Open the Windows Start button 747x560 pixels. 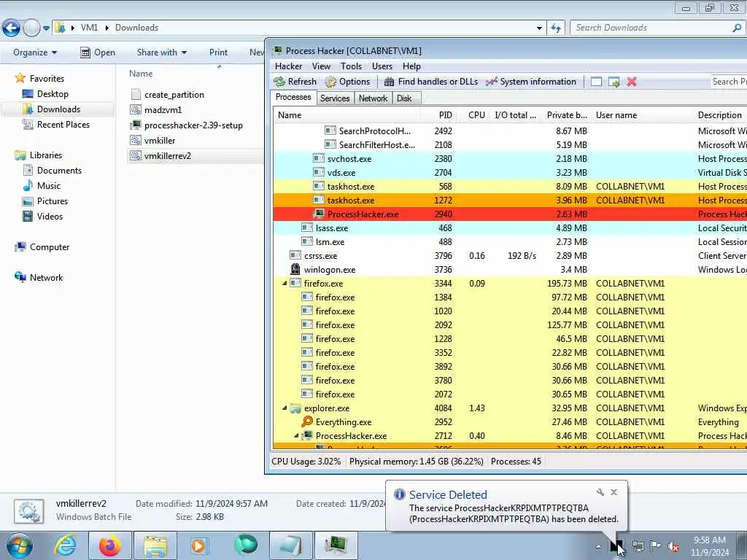20,545
